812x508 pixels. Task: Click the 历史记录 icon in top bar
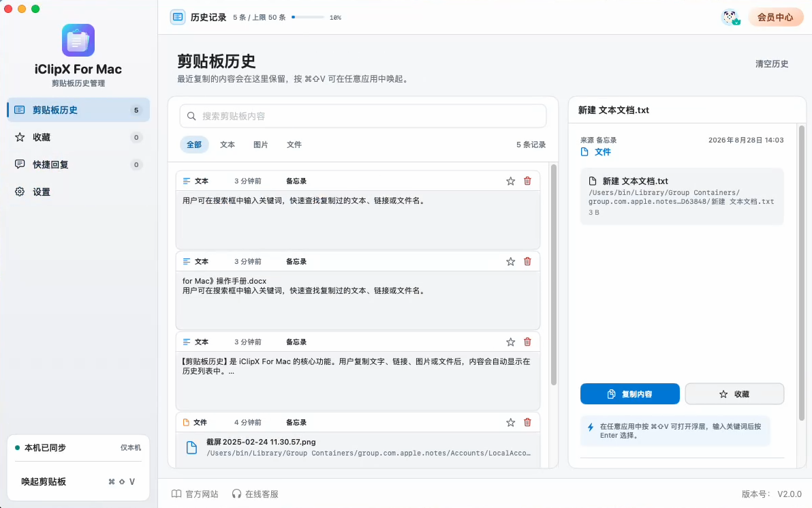click(178, 17)
